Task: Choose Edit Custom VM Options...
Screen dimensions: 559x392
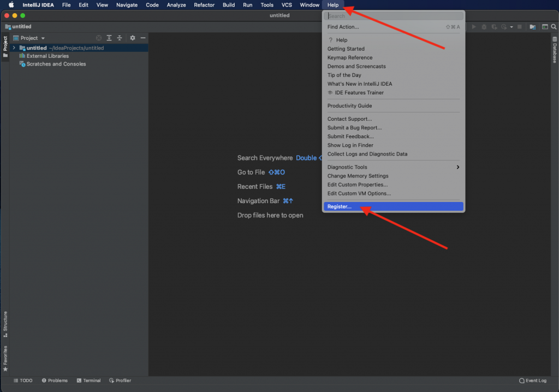Action: [393, 193]
